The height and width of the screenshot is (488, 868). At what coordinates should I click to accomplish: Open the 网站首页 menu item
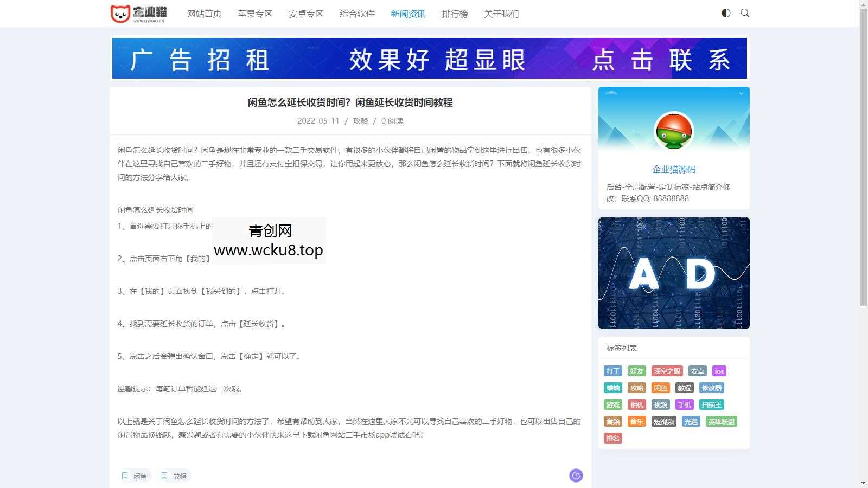click(x=204, y=14)
